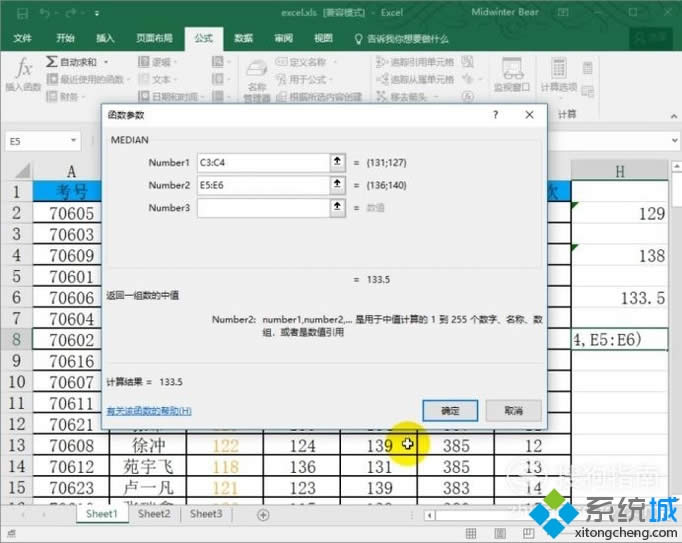
Task: Open the Date & Time functions dropdown
Action: 171,96
